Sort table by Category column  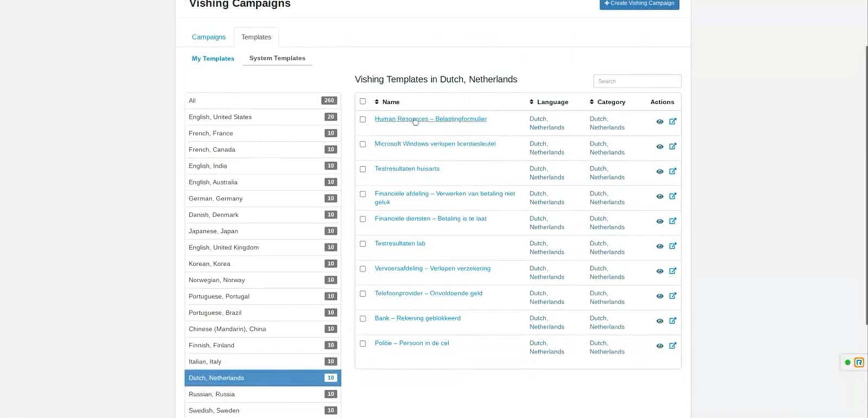pos(607,102)
